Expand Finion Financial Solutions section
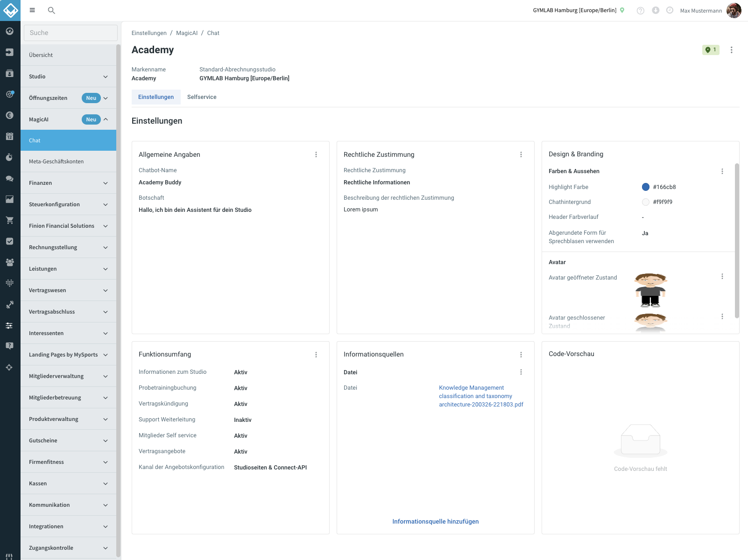Screen dimensions: 748x560 click(68, 226)
